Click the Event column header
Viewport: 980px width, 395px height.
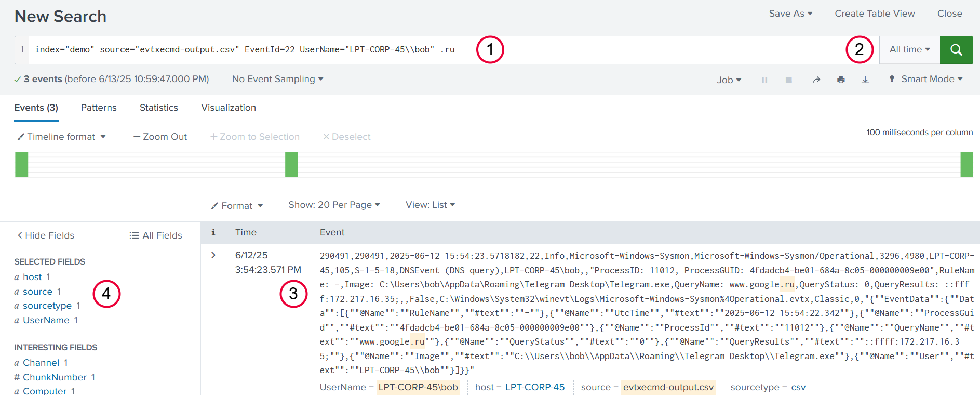pos(332,232)
